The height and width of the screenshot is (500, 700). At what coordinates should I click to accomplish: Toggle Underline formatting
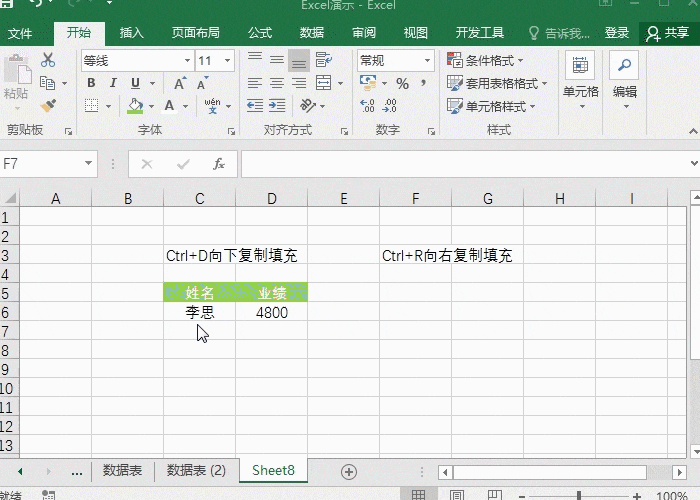click(135, 83)
